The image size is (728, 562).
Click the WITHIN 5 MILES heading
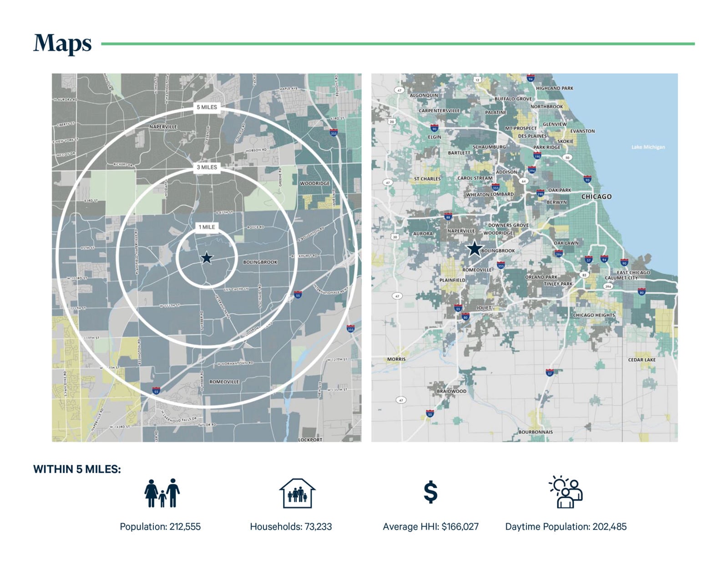[x=77, y=469]
